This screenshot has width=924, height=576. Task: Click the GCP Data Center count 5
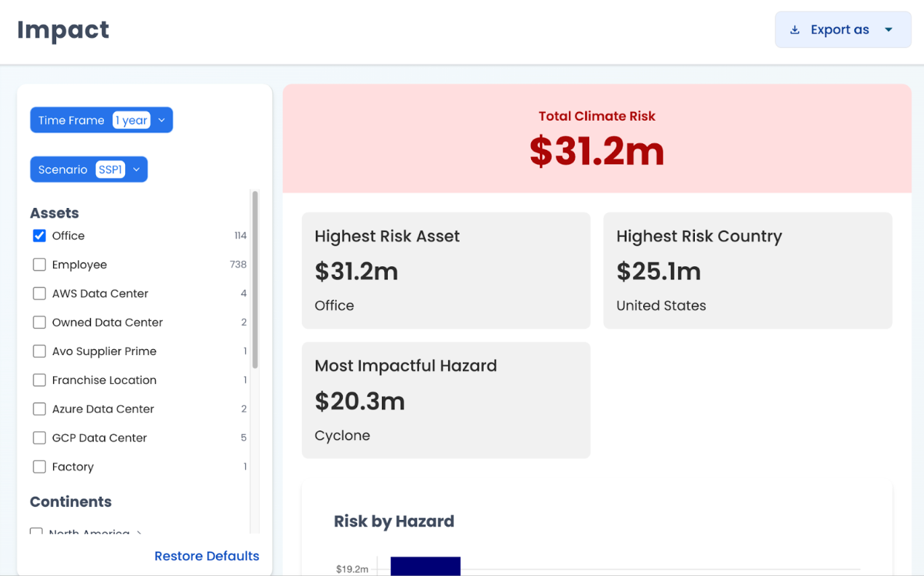tap(244, 438)
